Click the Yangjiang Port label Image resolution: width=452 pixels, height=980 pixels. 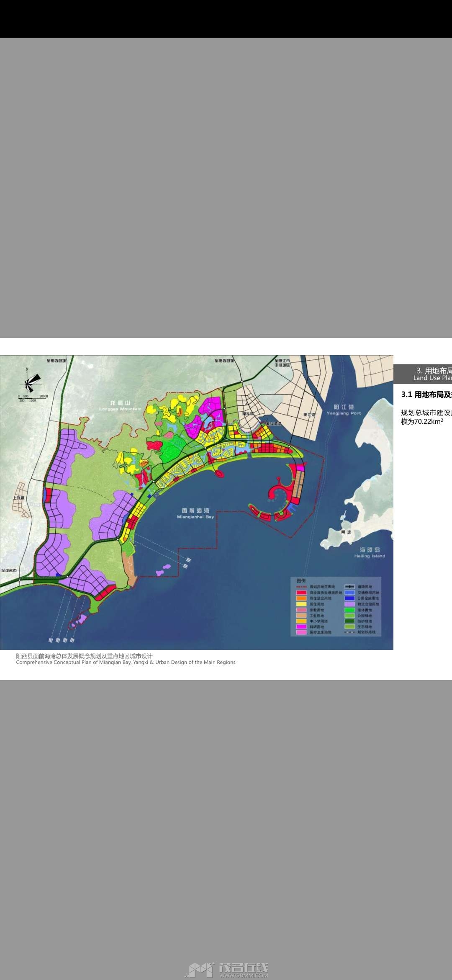pyautogui.click(x=344, y=410)
